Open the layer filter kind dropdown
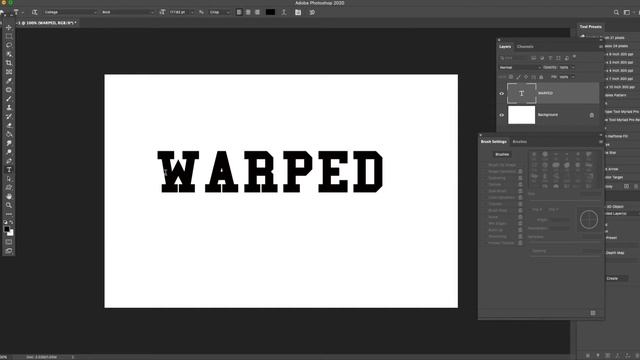640x360 pixels. [x=514, y=58]
